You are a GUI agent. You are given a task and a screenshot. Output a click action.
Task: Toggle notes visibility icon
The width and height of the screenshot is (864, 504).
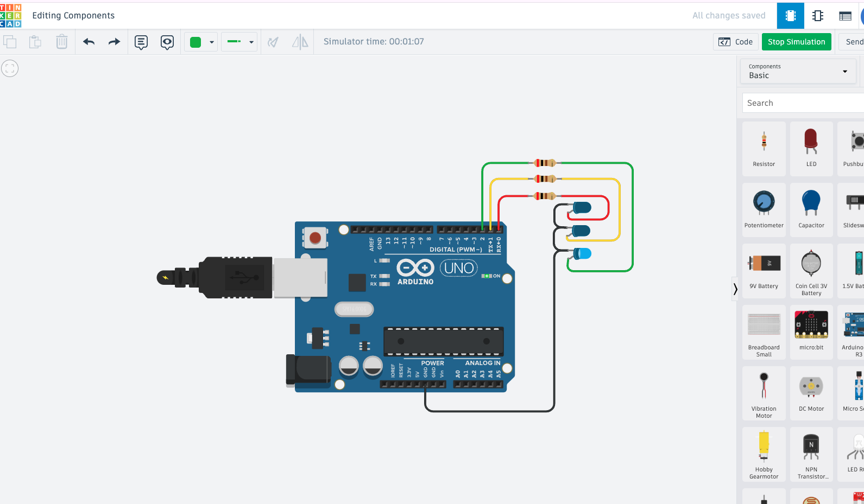pos(167,42)
